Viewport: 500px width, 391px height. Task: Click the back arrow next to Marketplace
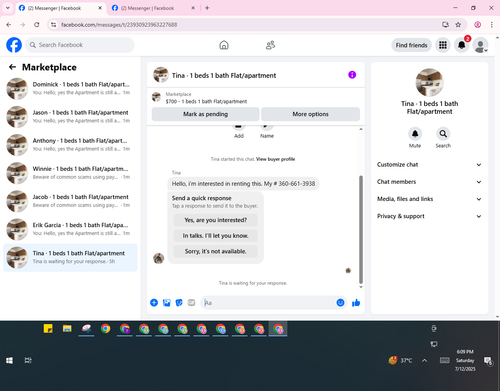pos(13,67)
